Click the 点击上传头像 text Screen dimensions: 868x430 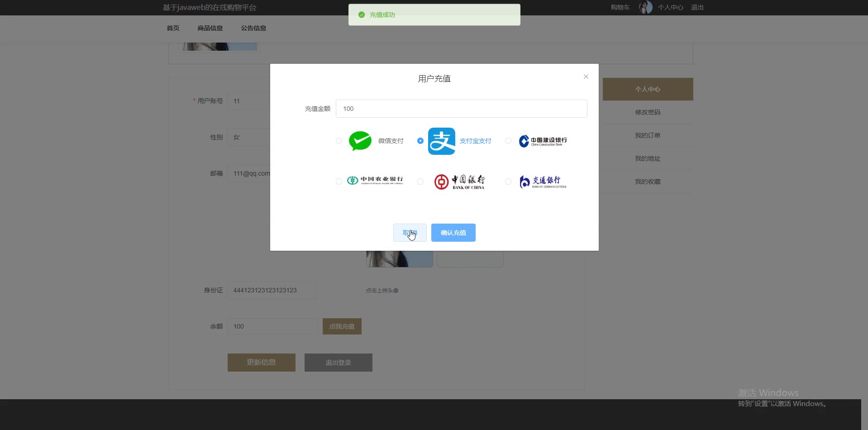382,290
